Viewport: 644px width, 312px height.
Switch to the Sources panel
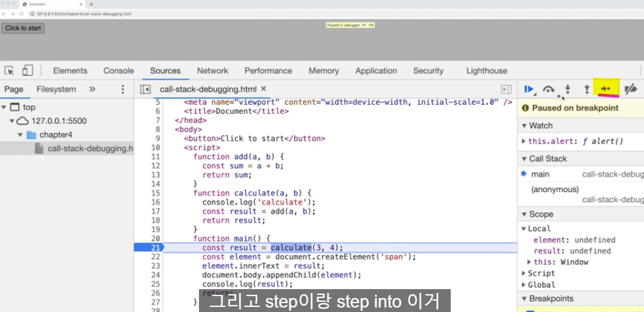tap(165, 71)
